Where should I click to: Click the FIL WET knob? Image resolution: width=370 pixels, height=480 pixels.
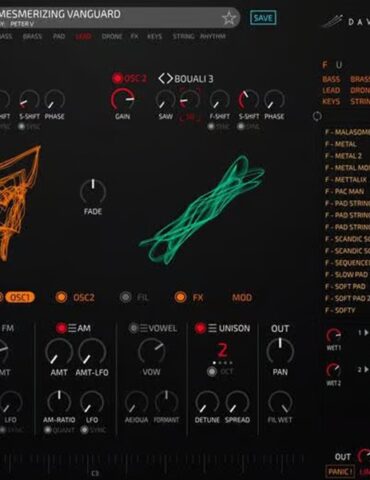(x=280, y=402)
